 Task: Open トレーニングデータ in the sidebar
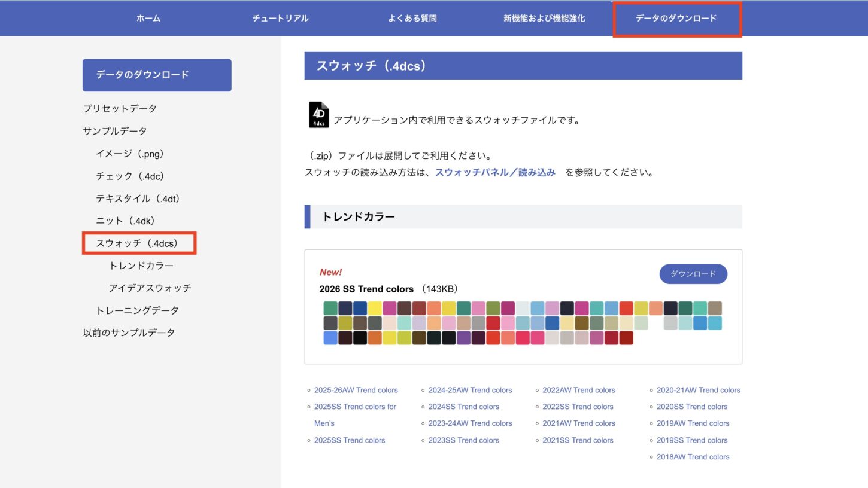137,310
